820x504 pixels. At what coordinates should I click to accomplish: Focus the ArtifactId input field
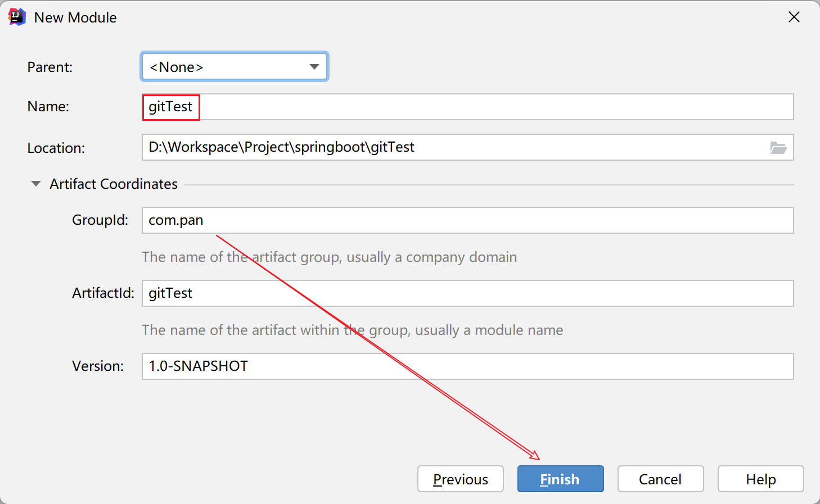(x=467, y=293)
